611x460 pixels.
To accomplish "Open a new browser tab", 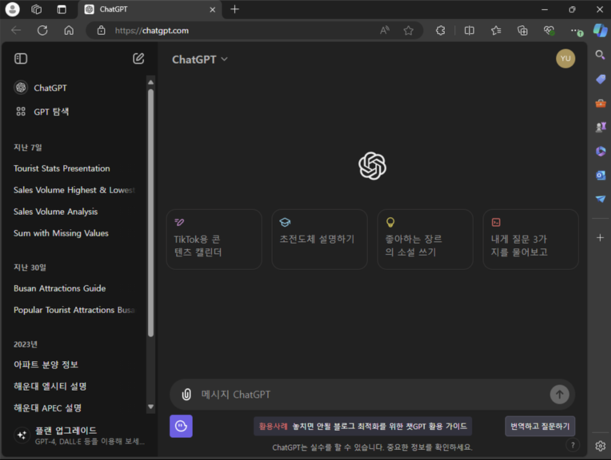I will [x=235, y=9].
